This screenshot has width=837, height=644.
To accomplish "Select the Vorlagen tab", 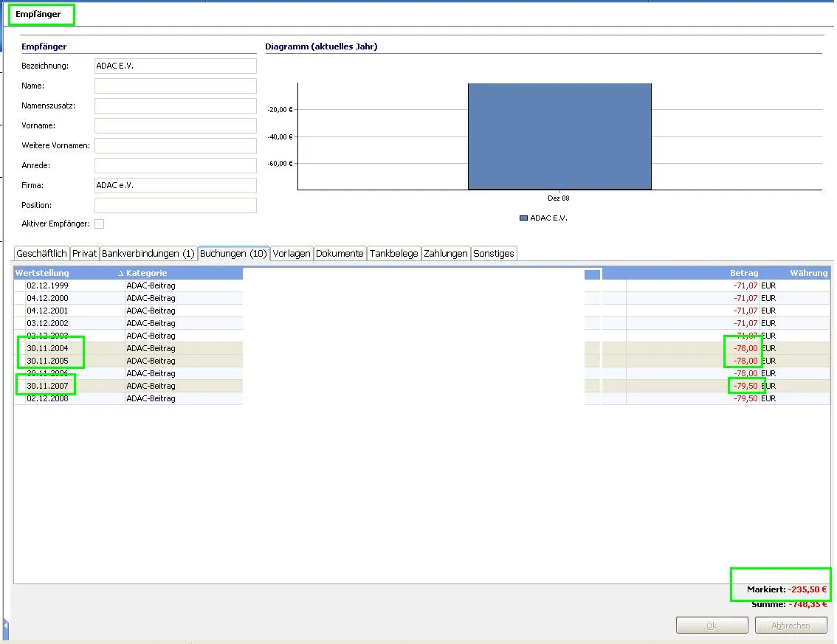I will [292, 253].
